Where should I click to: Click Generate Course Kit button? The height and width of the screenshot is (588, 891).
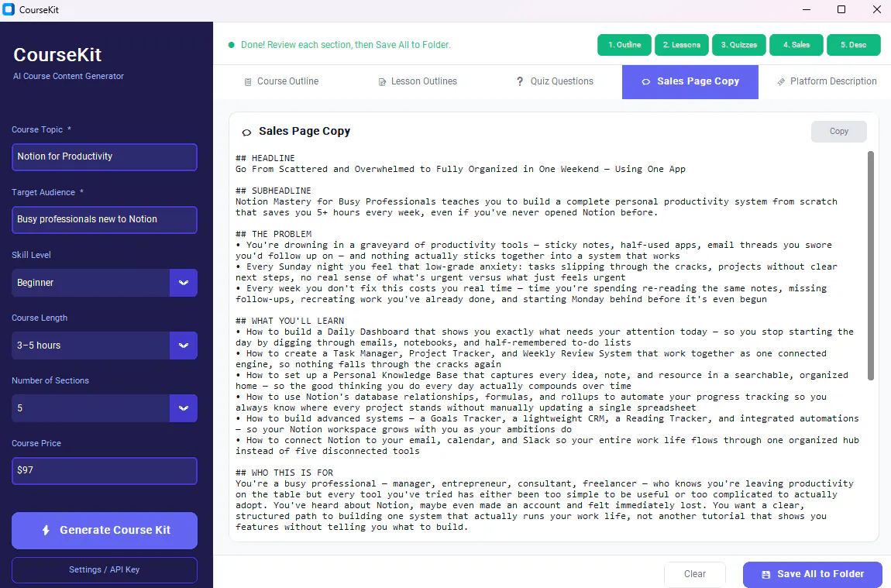[x=105, y=531]
